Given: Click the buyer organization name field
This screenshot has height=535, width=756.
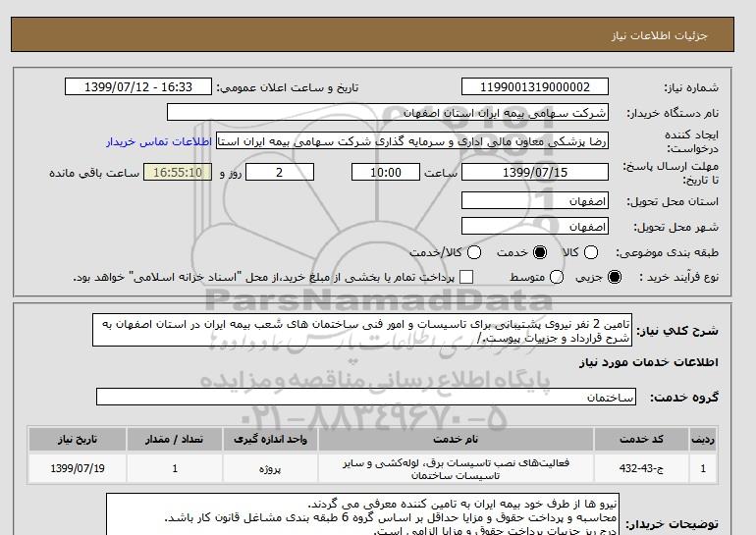Looking at the screenshot, I should click(x=388, y=113).
